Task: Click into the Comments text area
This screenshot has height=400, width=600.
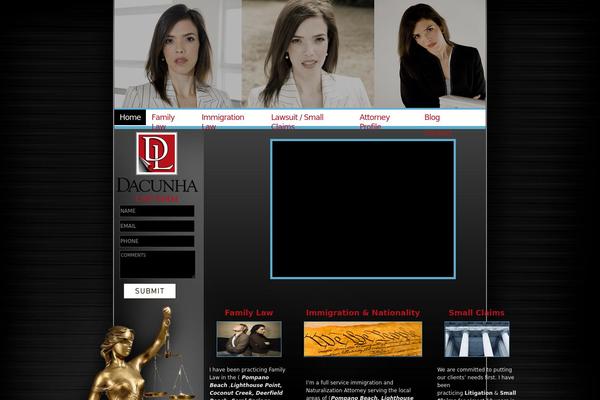Action: point(157,264)
